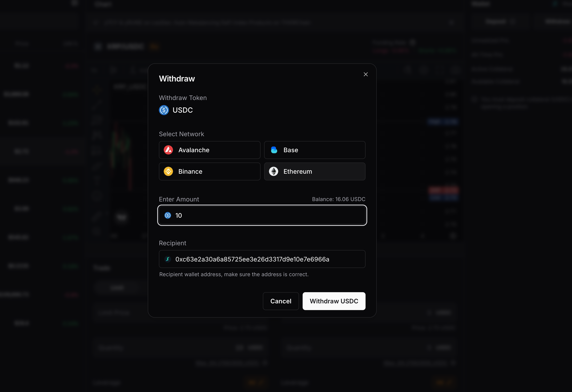
Task: Click into the Recipient address field
Action: click(262, 259)
